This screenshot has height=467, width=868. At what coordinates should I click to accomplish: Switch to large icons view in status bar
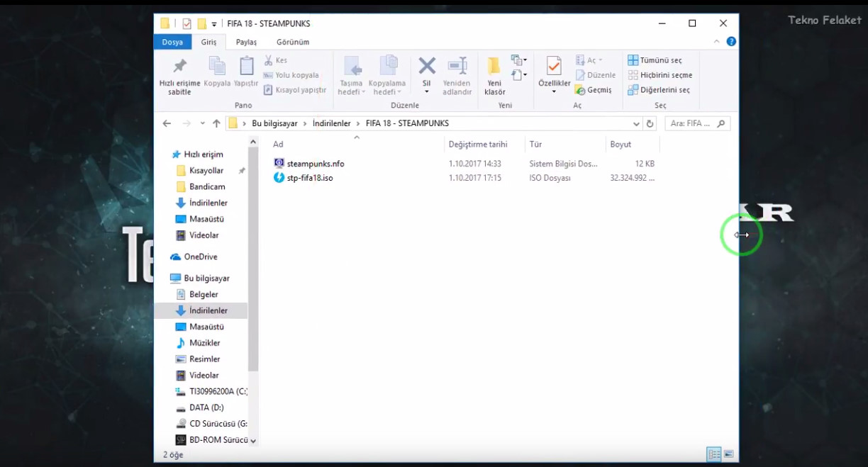point(728,454)
